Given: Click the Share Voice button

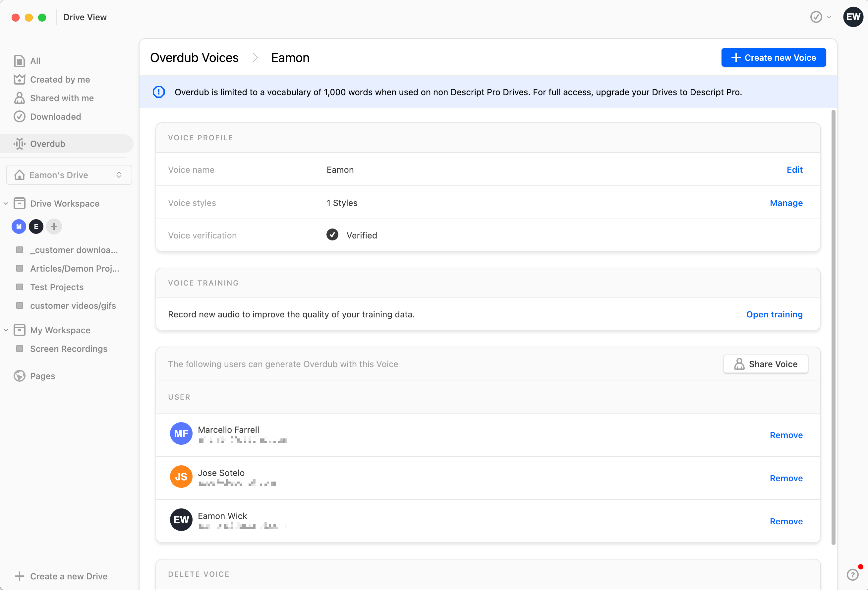Looking at the screenshot, I should click(x=766, y=364).
